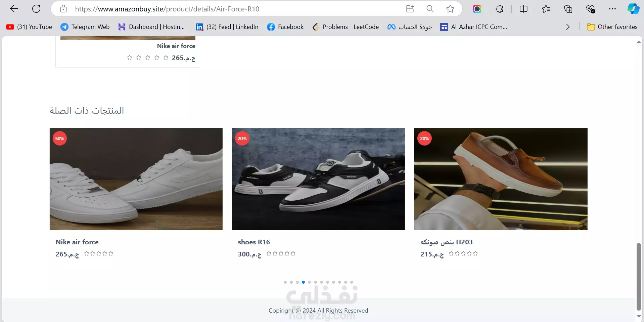Open the Problems - LeetCode bookmark
The image size is (644, 322).
(x=346, y=27)
